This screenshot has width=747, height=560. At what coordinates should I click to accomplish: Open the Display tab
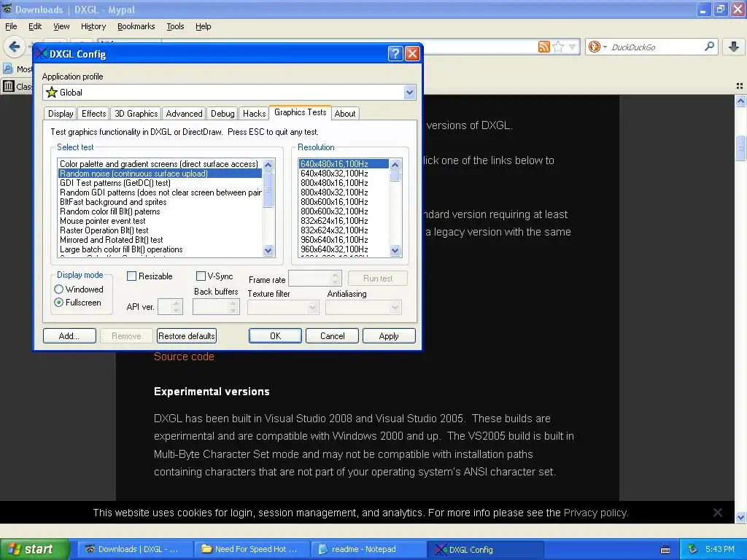61,113
